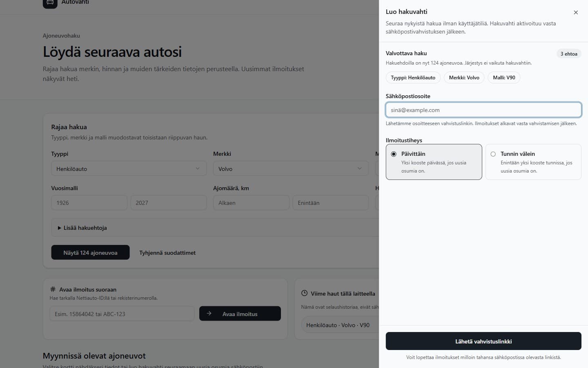588x368 pixels.
Task: Click the Ajomäärä Enintään field
Action: 331,203
